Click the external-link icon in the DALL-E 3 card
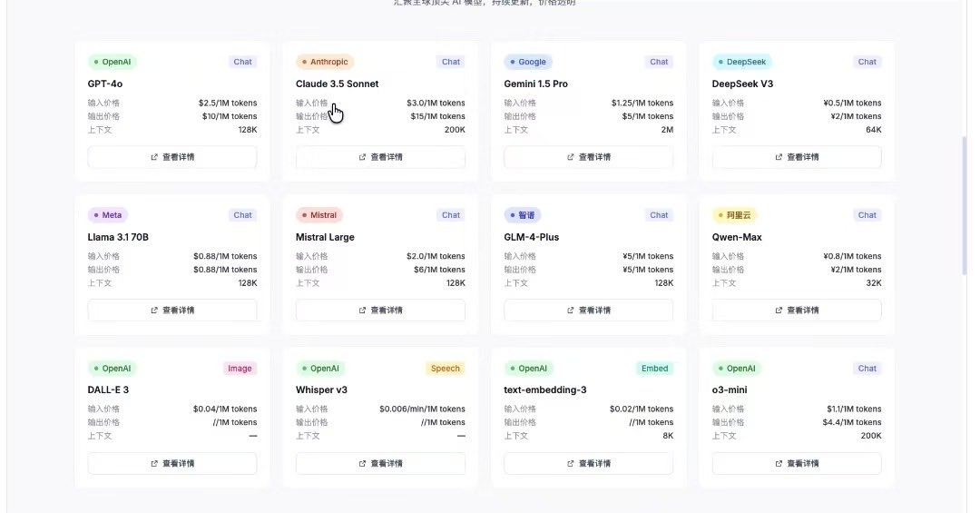980x513 pixels. tap(153, 464)
